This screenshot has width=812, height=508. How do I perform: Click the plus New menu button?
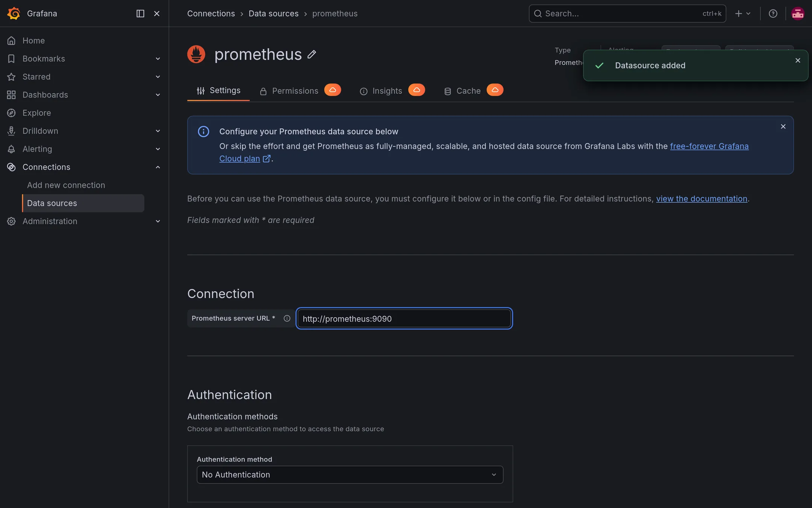(743, 14)
